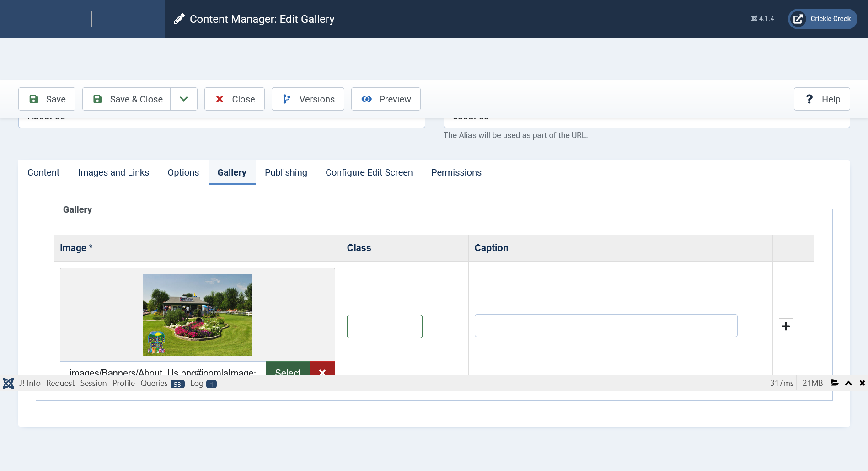Image resolution: width=868 pixels, height=471 pixels.
Task: Click the Joomla logo in debug bar
Action: (8, 383)
